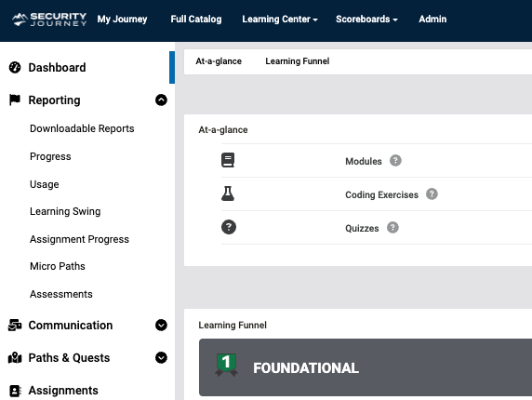Open help tooltip next to Coding Exercises
This screenshot has height=400, width=532.
pyautogui.click(x=432, y=194)
